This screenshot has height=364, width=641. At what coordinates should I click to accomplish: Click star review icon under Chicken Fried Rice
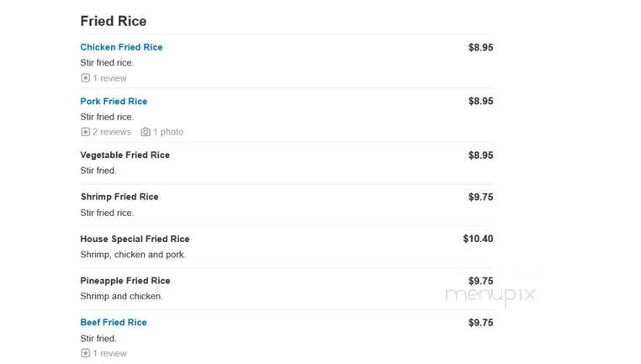85,77
